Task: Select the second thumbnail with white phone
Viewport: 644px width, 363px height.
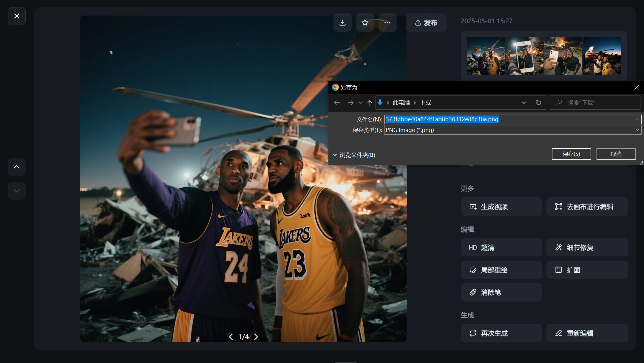Action: coord(524,56)
